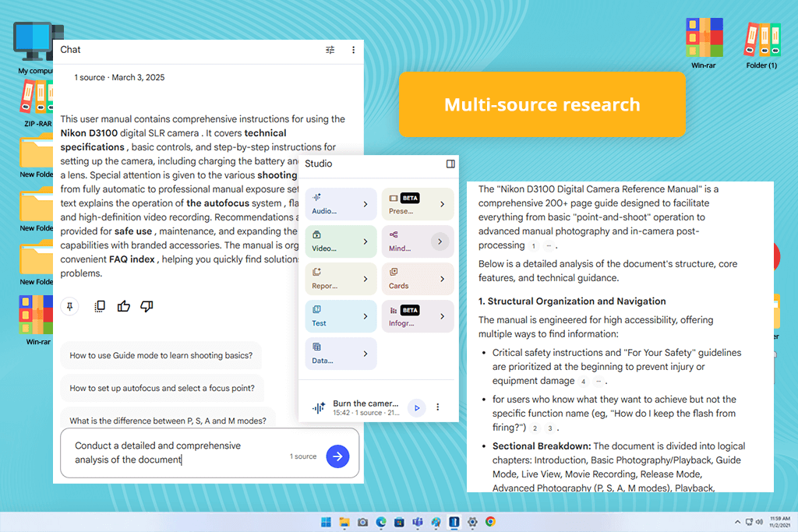Open Google Chrome from the taskbar
Screen dimensions: 798x532
click(x=491, y=522)
